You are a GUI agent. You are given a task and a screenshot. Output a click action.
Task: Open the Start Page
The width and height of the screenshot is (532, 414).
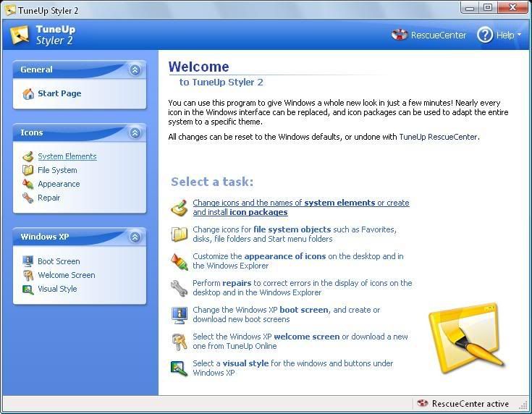59,93
